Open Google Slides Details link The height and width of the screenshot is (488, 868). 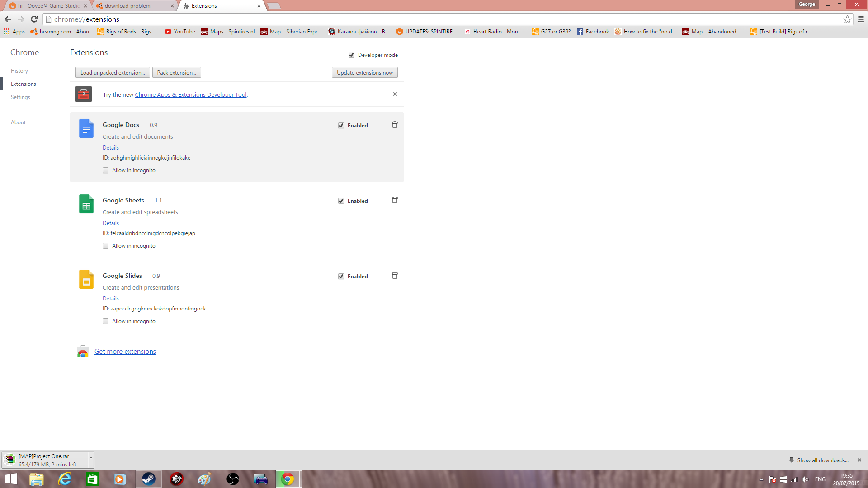[x=111, y=299]
